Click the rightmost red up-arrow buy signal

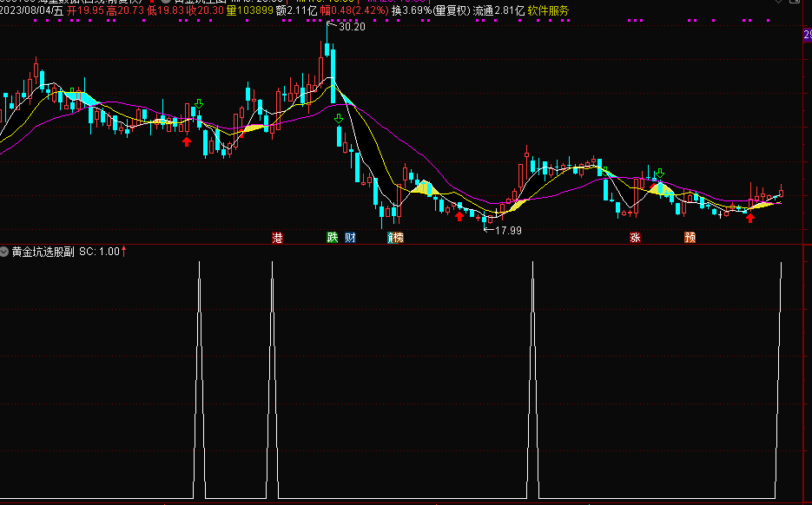click(x=749, y=219)
